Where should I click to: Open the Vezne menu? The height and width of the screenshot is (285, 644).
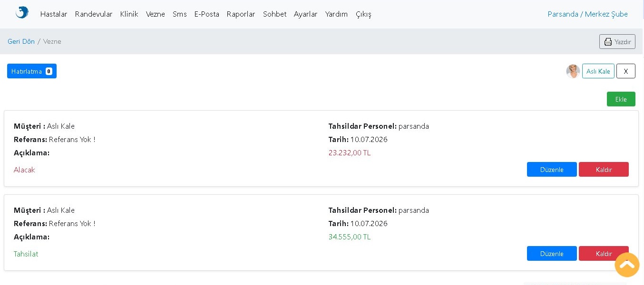point(156,14)
